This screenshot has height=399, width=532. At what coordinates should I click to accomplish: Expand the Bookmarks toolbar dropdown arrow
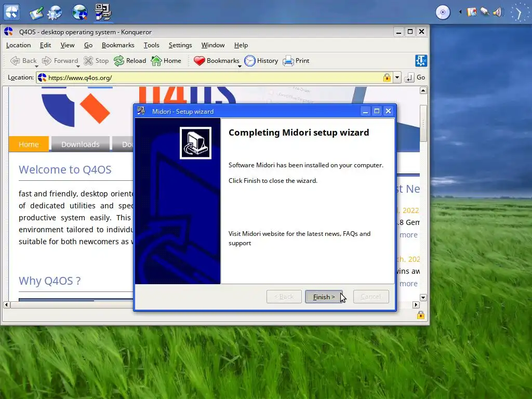[240, 66]
